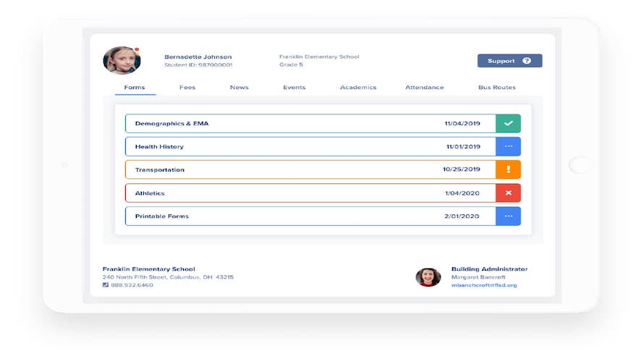The width and height of the screenshot is (644, 362).
Task: Open the Athletics form row
Action: point(323,193)
